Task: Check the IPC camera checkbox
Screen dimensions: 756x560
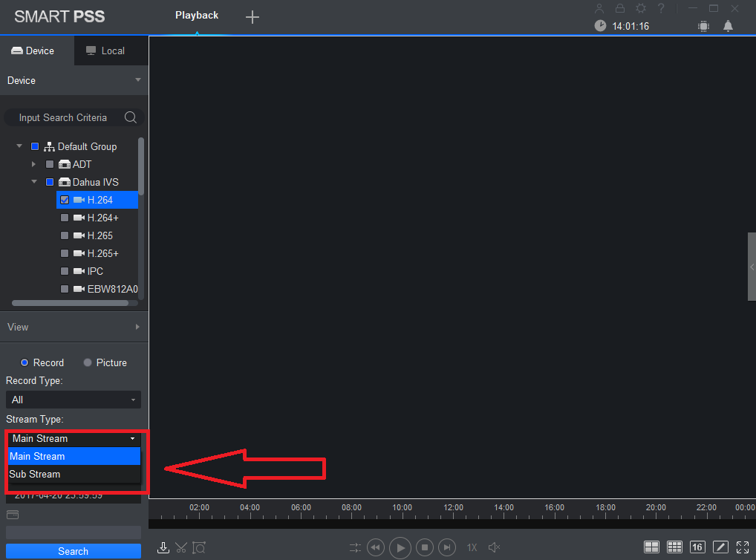Action: [64, 271]
